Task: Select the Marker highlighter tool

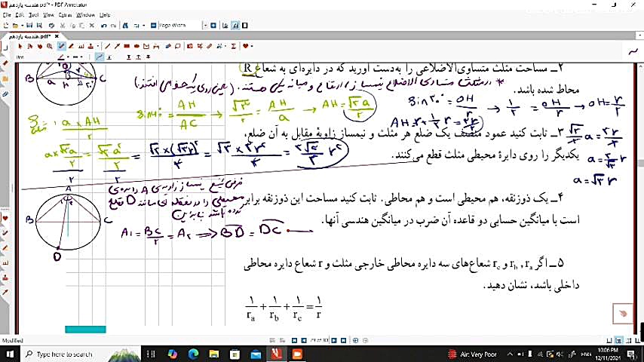Action: [71, 46]
